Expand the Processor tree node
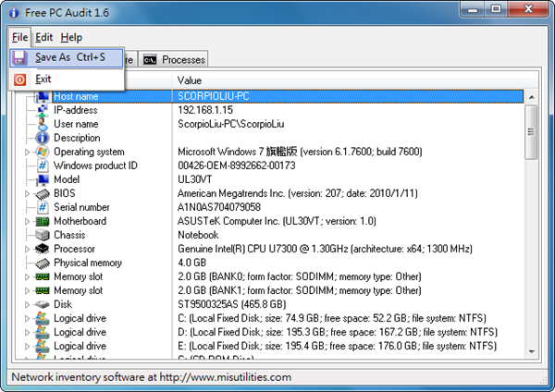Screen dimensions: 555x392 click(x=27, y=249)
